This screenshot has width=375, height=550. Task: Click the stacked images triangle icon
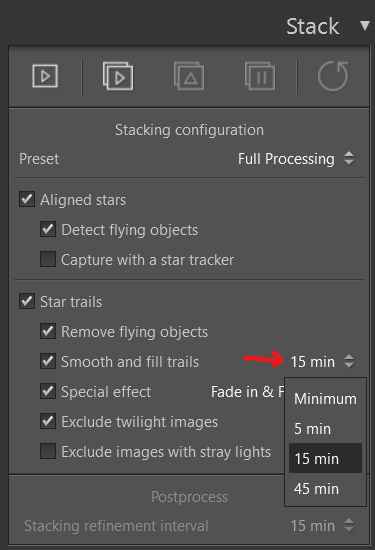click(189, 76)
